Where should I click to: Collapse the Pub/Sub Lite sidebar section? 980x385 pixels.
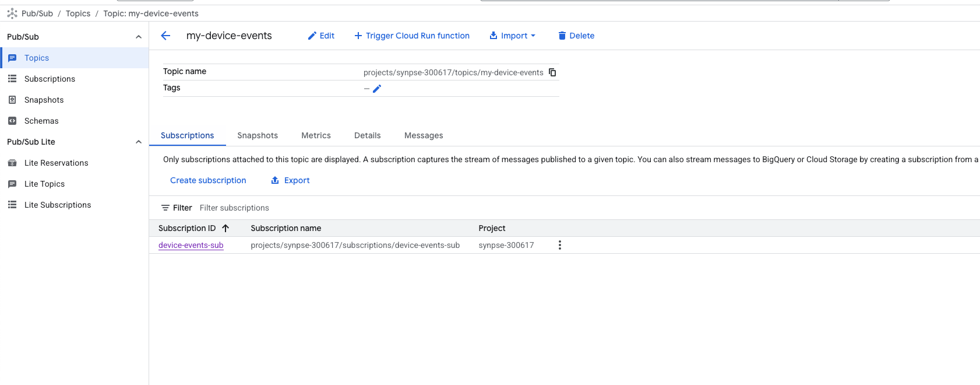pos(139,142)
